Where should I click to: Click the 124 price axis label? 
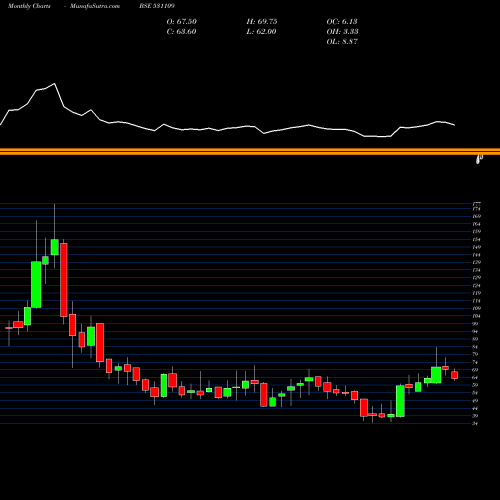coord(476,285)
